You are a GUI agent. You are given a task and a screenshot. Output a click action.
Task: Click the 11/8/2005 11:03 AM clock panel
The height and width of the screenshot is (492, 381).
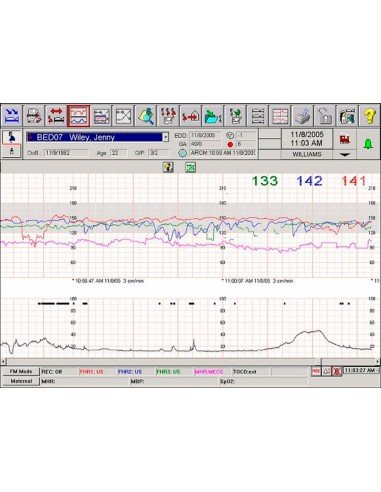307,139
